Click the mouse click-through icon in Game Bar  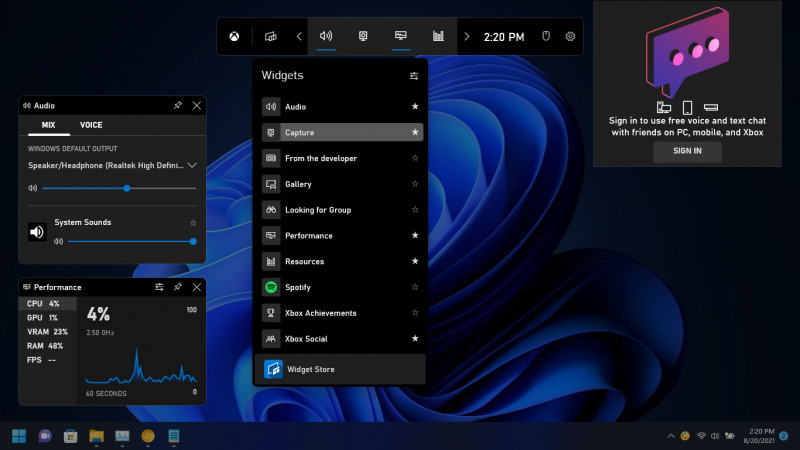coord(546,36)
